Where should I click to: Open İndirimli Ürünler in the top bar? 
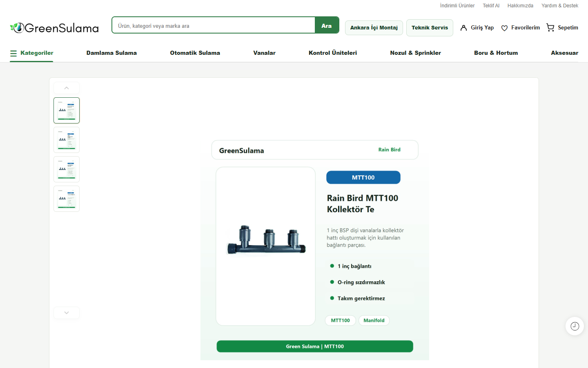click(457, 6)
